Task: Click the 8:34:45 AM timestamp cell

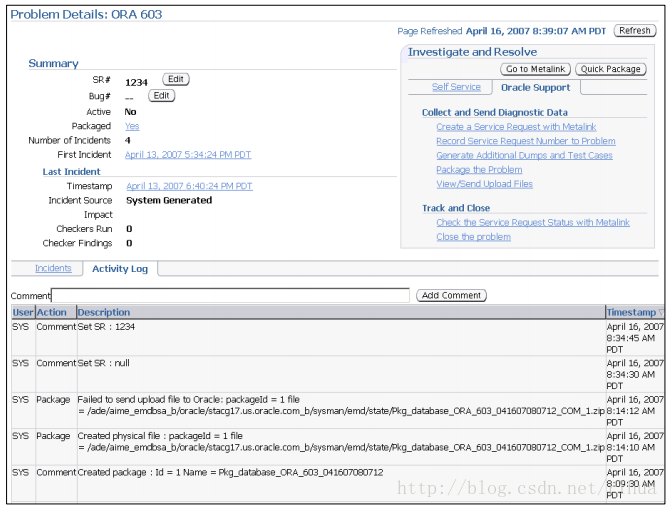Action: click(x=635, y=338)
